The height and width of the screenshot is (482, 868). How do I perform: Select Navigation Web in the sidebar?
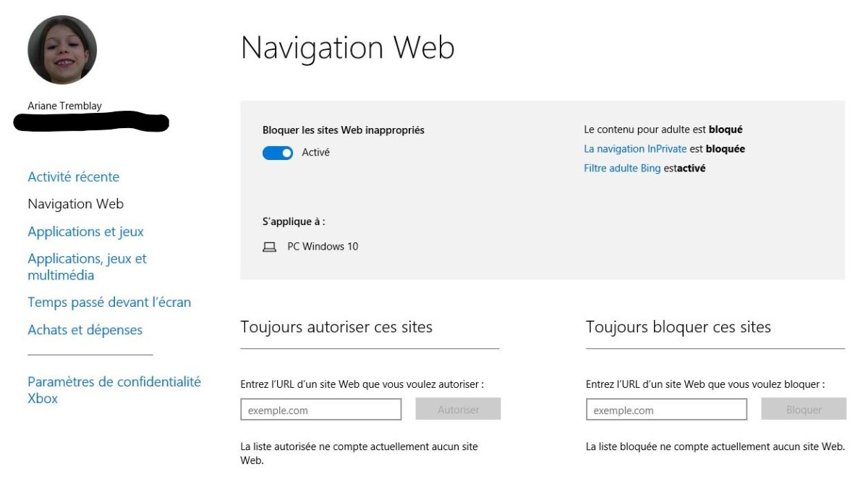point(75,204)
